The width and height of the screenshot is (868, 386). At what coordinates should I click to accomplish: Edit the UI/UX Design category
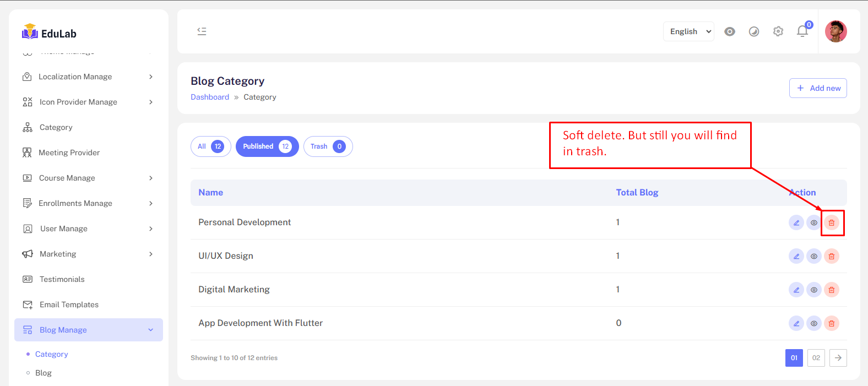(x=796, y=257)
